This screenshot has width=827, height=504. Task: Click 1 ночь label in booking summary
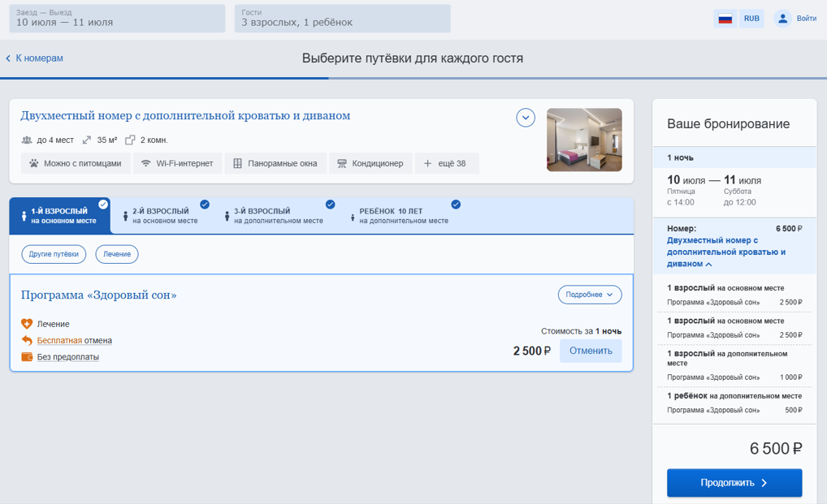[681, 157]
